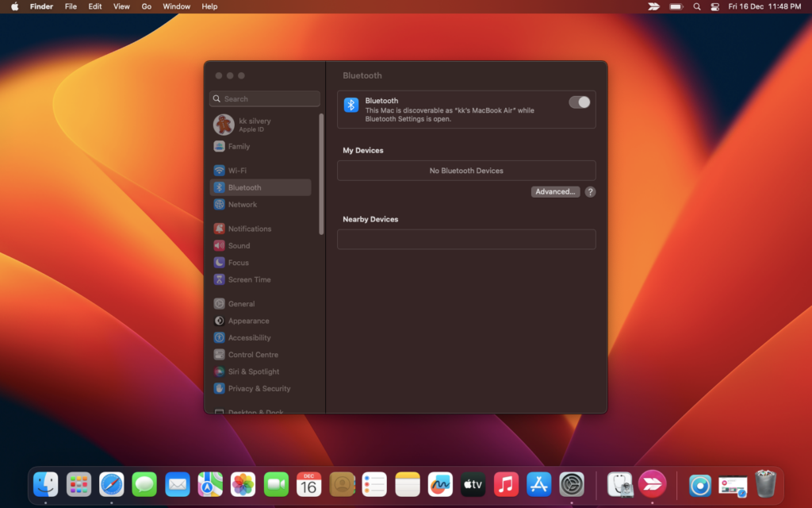The image size is (812, 508).
Task: Open App Store from the Dock
Action: (x=539, y=485)
